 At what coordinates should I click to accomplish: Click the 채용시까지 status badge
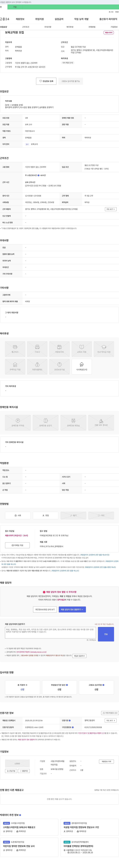[109, 33]
